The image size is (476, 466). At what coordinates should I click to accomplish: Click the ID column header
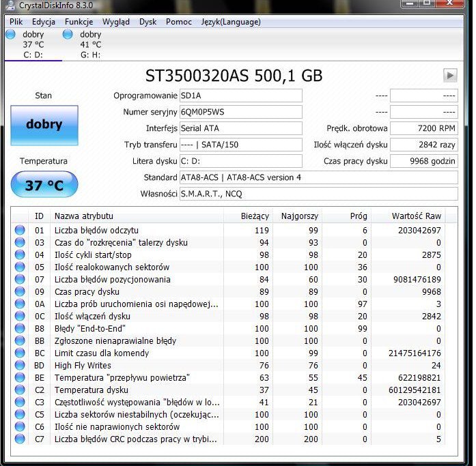coord(39,216)
